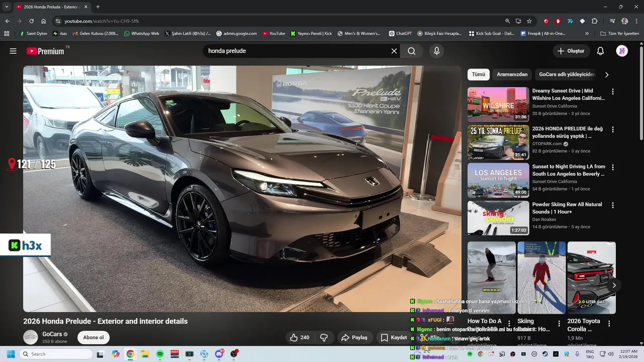Go to browser home page

tap(43, 21)
